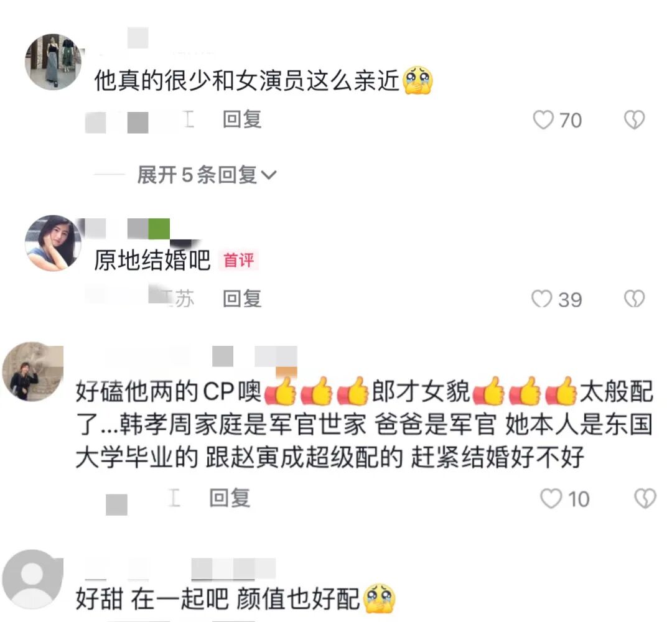Dislike the 原地结婚吧 comment
The width and height of the screenshot is (672, 622).
(x=634, y=299)
